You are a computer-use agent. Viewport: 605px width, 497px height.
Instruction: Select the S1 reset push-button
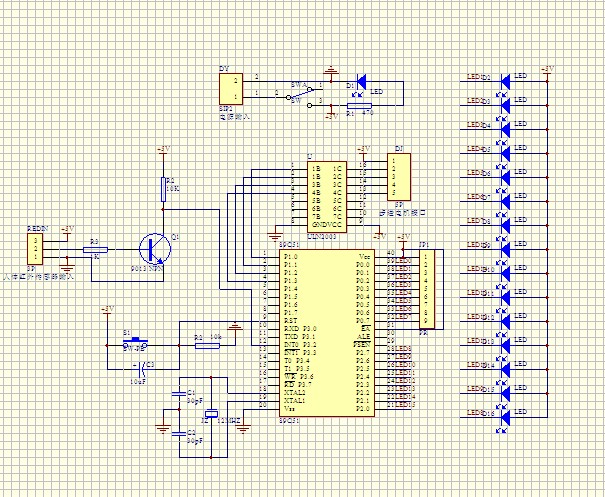tap(135, 343)
